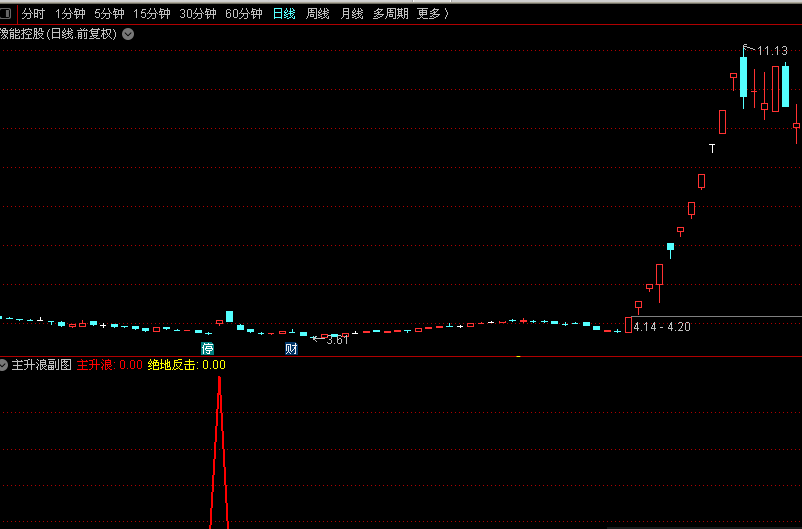Click the tall cyan candle near 11.13
This screenshot has width=802, height=529.
(x=743, y=77)
